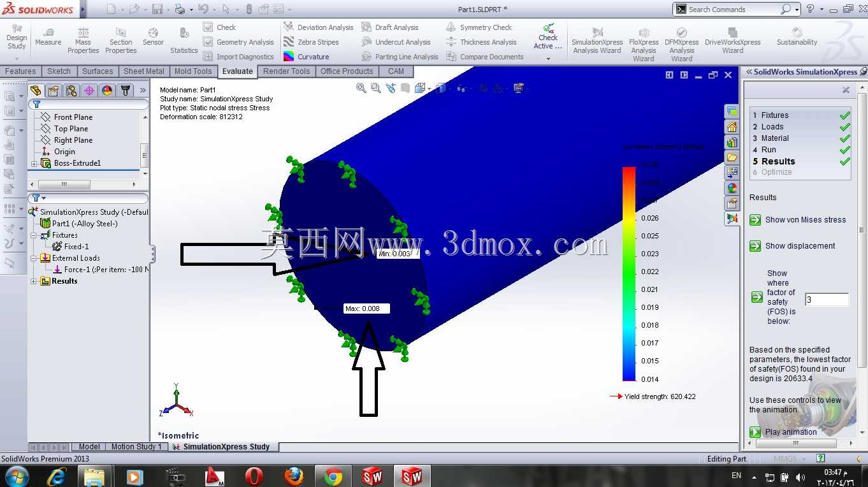This screenshot has width=868, height=487.
Task: Expand the Results tree node
Action: (x=34, y=281)
